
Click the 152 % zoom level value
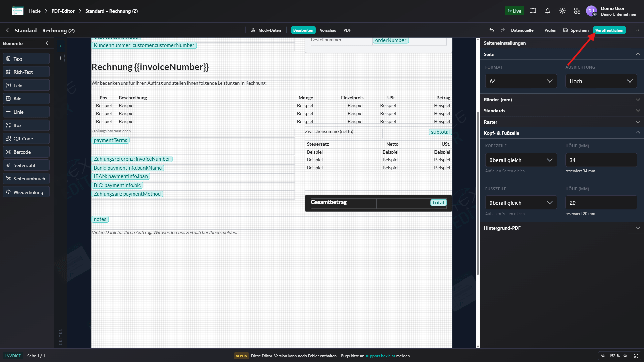pyautogui.click(x=614, y=356)
